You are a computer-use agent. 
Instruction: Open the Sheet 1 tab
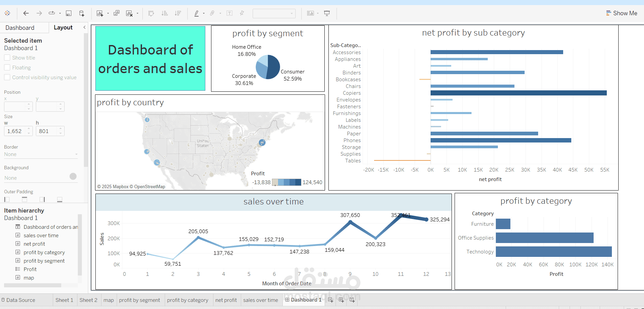[64, 300]
